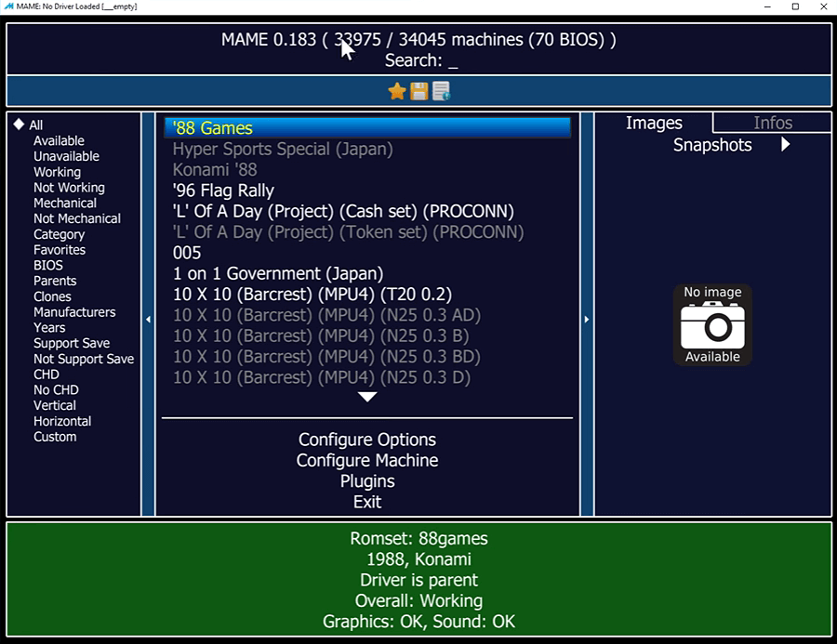
Task: Select Konami '88 in the list
Action: coord(215,170)
